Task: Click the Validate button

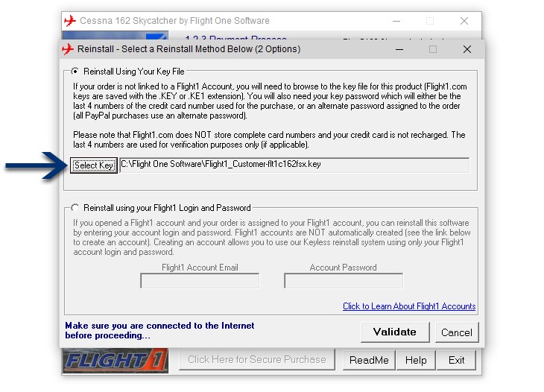Action: (x=395, y=332)
